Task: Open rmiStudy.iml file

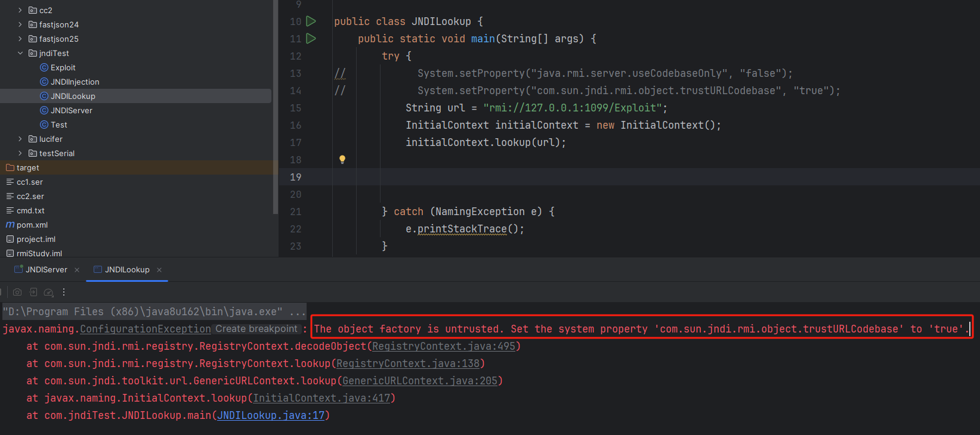Action: [39, 253]
